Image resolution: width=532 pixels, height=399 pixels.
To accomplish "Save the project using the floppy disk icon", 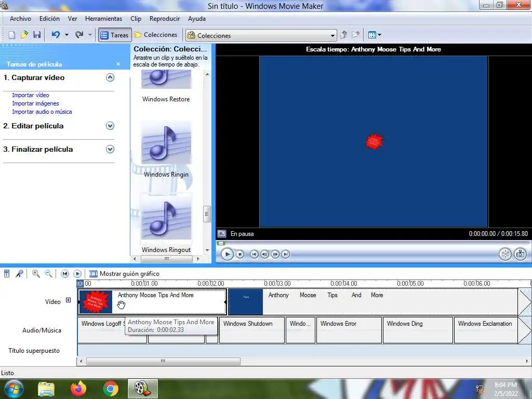I will point(37,35).
